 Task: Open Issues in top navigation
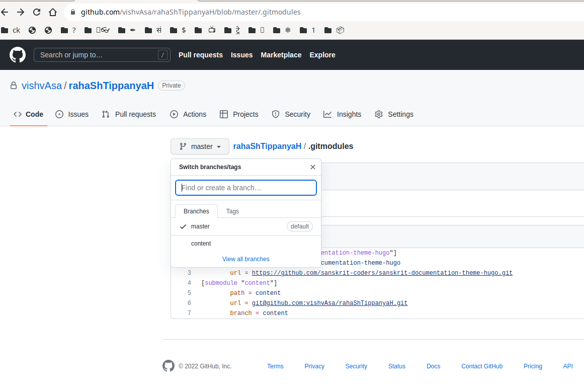[x=242, y=55]
